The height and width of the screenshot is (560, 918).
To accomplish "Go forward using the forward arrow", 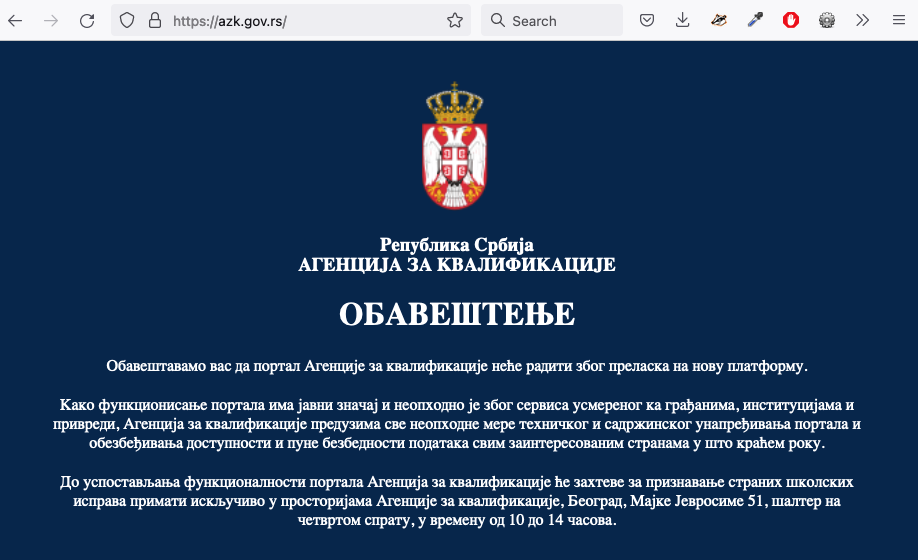I will pyautogui.click(x=51, y=21).
